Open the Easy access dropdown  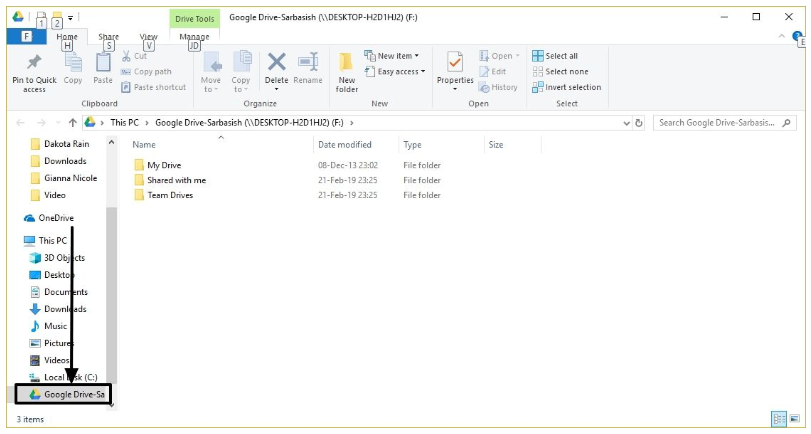[395, 71]
